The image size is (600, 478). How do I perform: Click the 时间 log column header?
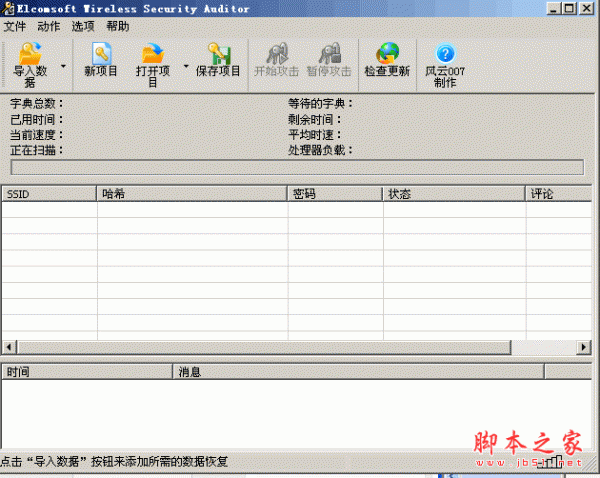pyautogui.click(x=88, y=372)
